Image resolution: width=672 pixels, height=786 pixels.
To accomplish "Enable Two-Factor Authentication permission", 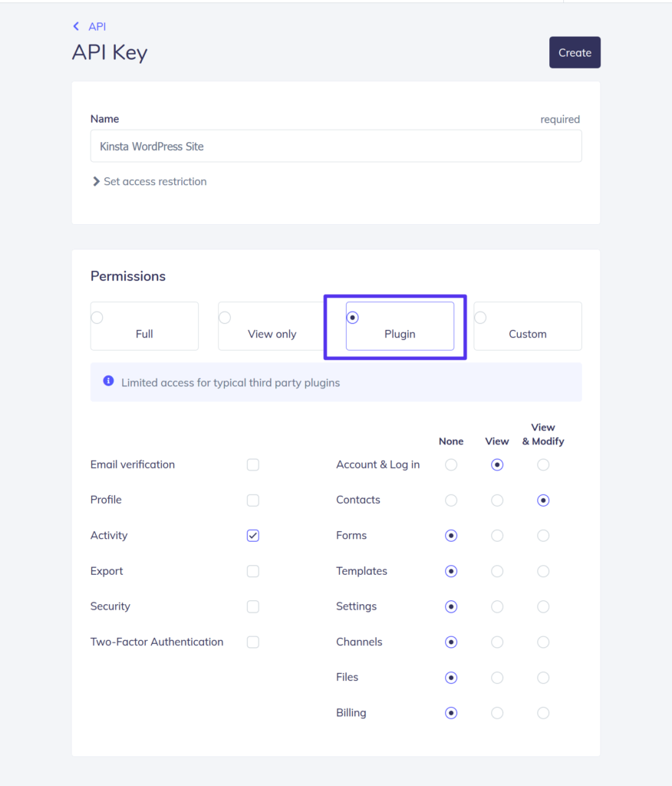I will (x=253, y=642).
